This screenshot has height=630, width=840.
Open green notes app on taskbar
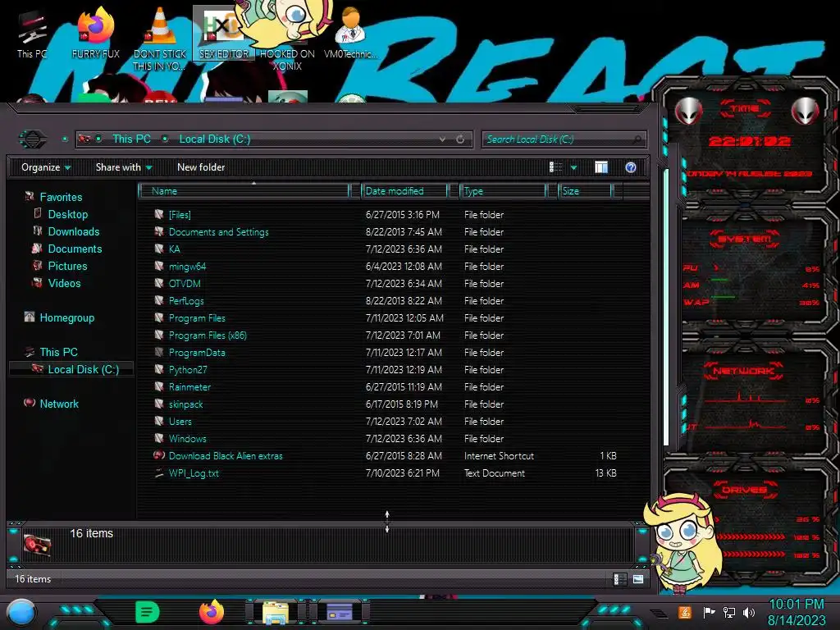click(148, 612)
